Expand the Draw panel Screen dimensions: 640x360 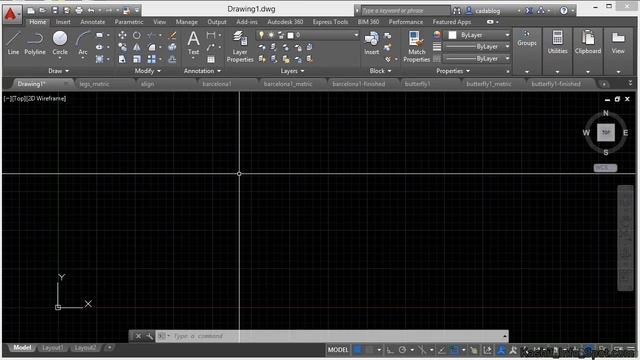[x=58, y=71]
